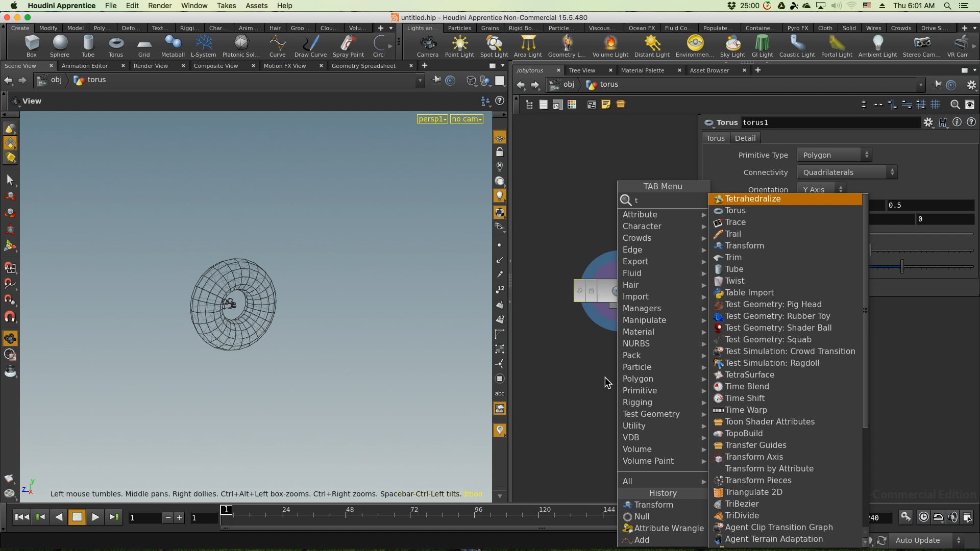Open the gear menu on the torus1 parameters

point(928,122)
